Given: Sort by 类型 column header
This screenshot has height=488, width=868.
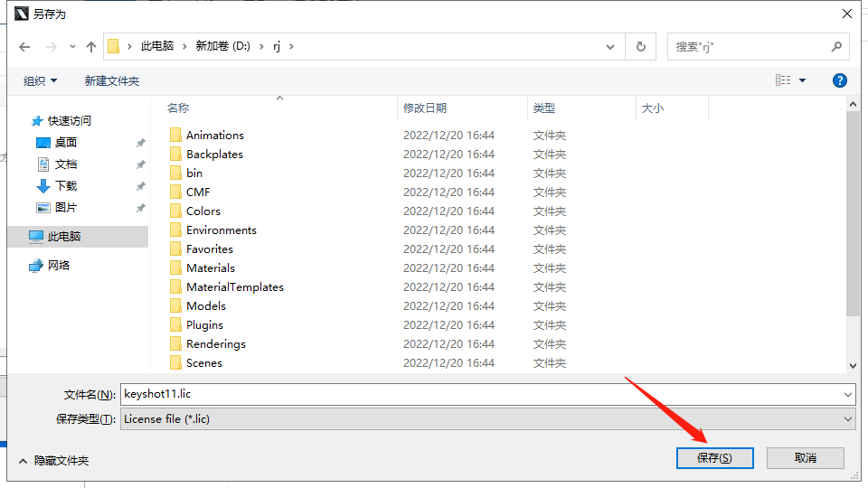Looking at the screenshot, I should pyautogui.click(x=543, y=108).
